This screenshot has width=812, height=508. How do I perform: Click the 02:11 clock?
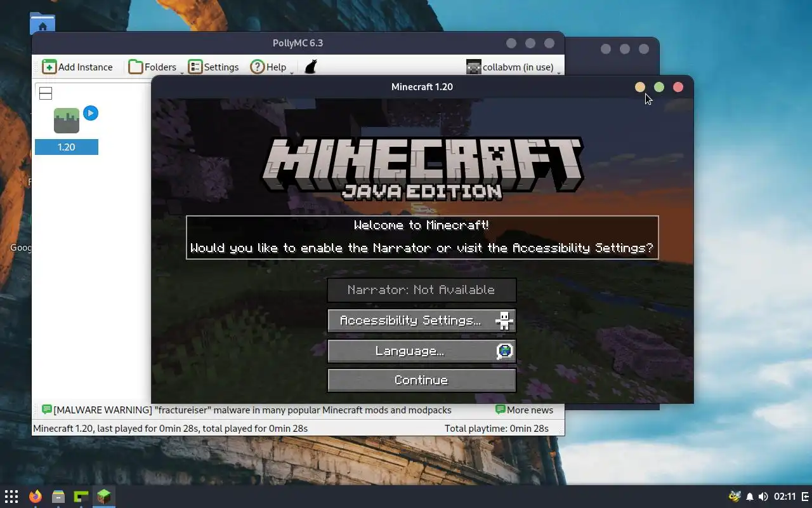785,496
